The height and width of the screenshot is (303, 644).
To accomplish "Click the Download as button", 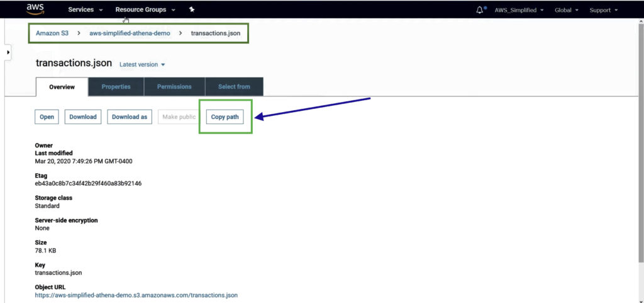I will 130,117.
